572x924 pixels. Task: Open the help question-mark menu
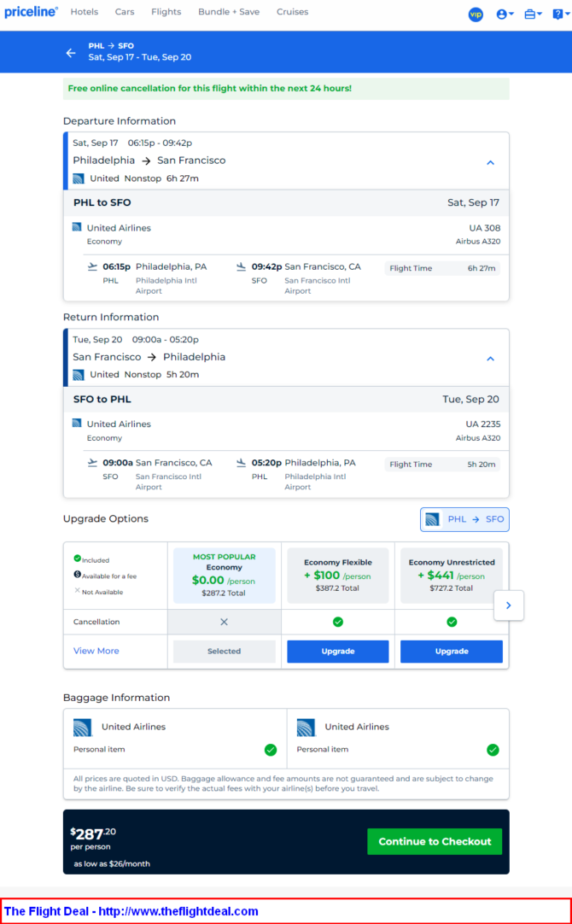pyautogui.click(x=561, y=15)
